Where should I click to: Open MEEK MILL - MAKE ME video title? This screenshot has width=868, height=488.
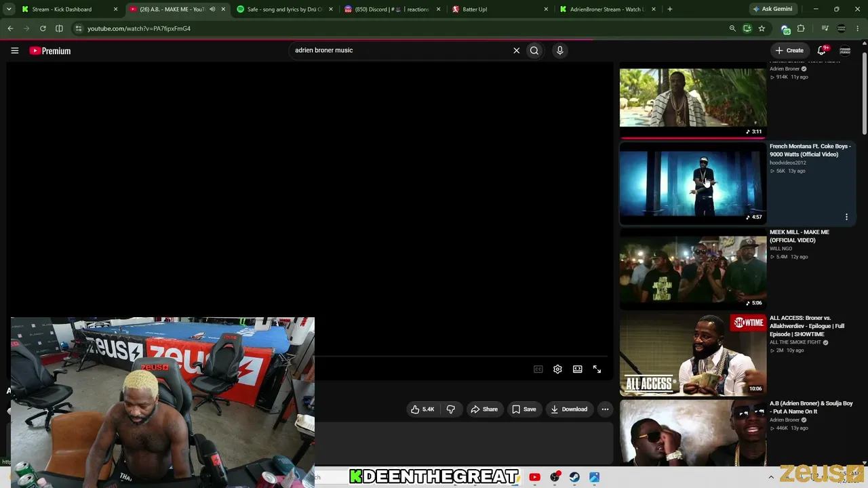800,236
